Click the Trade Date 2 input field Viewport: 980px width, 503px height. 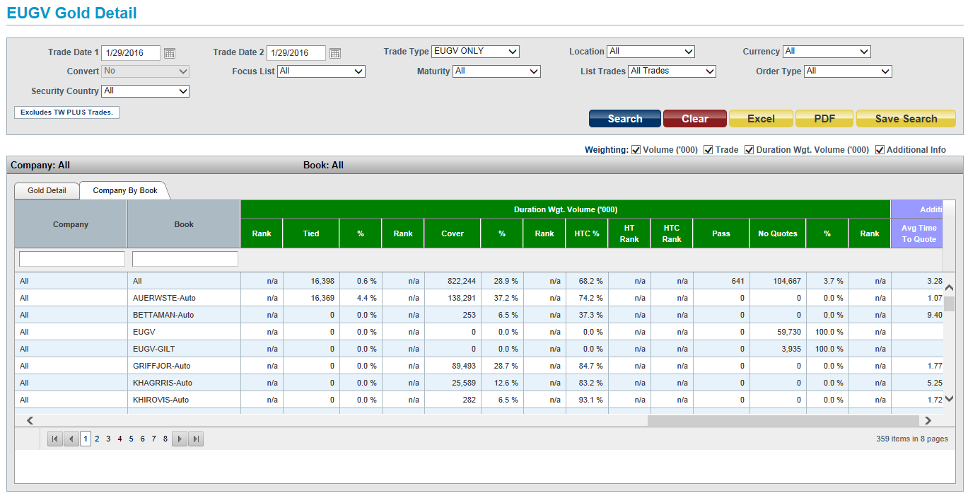point(296,53)
